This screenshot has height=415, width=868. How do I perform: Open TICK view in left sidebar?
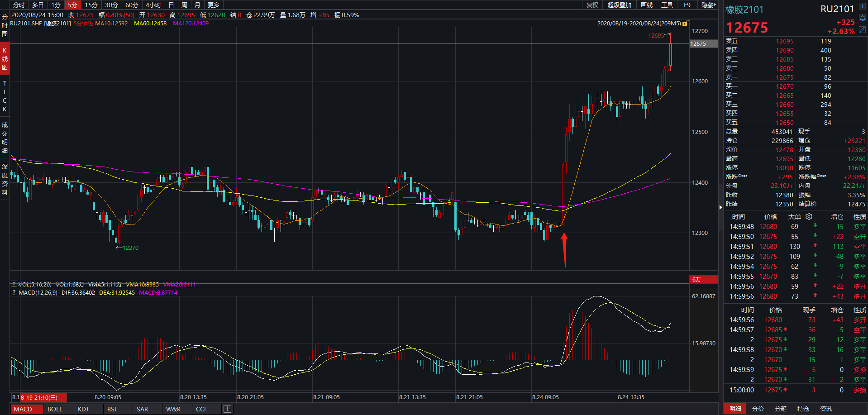pyautogui.click(x=5, y=96)
